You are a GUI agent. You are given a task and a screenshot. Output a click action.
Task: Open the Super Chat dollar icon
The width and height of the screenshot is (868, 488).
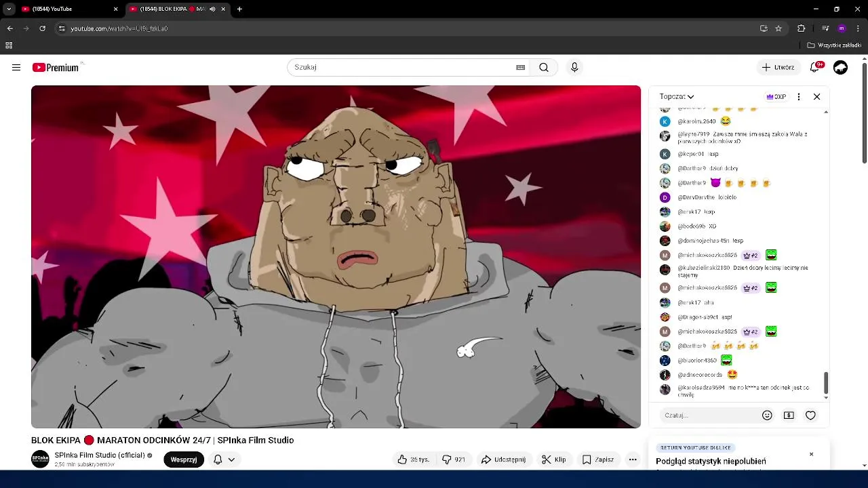[789, 415]
